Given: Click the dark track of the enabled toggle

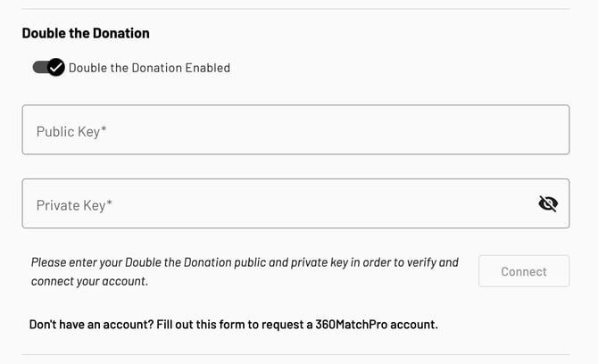Looking at the screenshot, I should (x=39, y=67).
